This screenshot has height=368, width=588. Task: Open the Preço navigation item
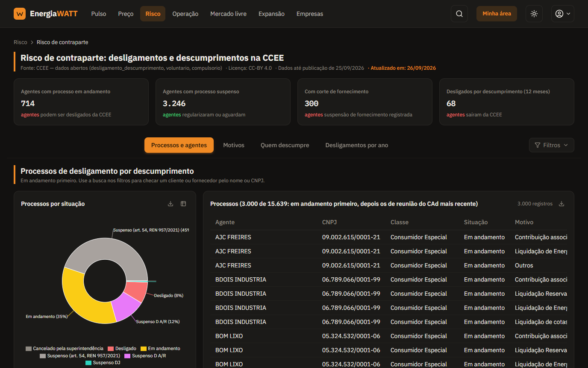click(x=126, y=14)
